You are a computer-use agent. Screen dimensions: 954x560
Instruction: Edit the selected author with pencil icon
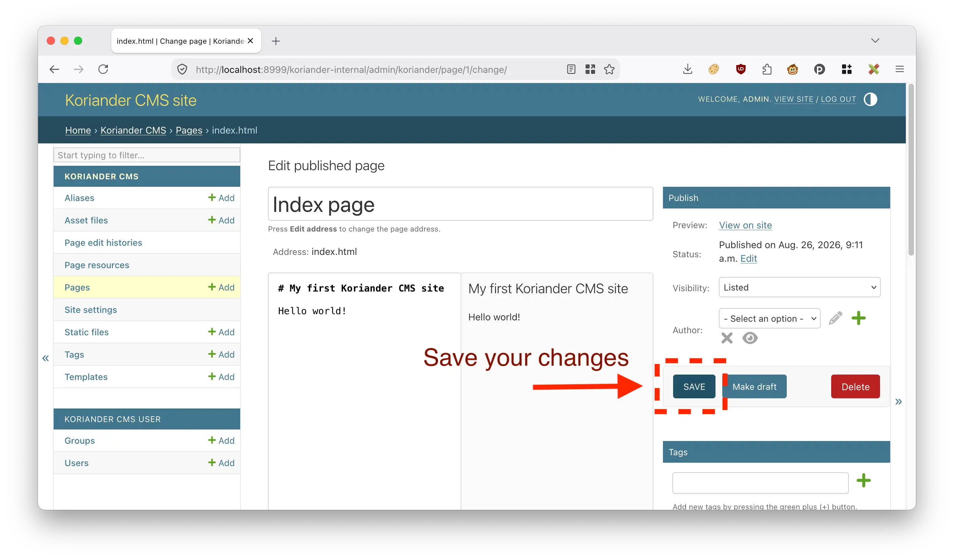point(835,318)
